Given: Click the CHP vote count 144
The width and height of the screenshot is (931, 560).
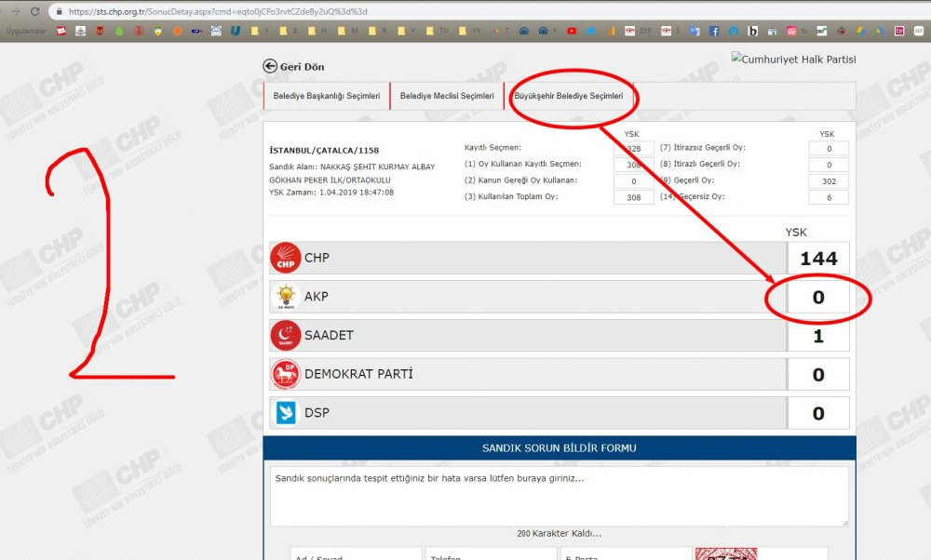Looking at the screenshot, I should 818,258.
